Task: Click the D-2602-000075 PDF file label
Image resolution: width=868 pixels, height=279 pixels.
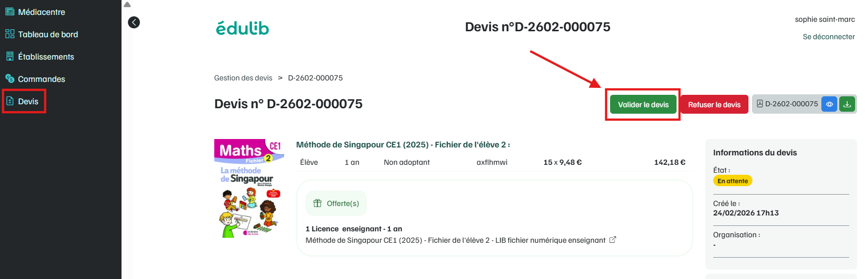Action: tap(787, 104)
